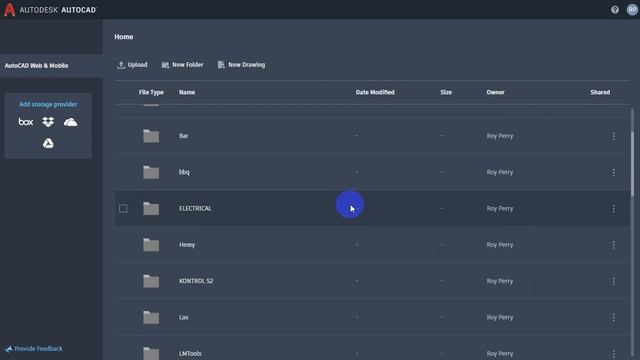This screenshot has width=640, height=360.
Task: Add Box storage provider
Action: tap(26, 122)
